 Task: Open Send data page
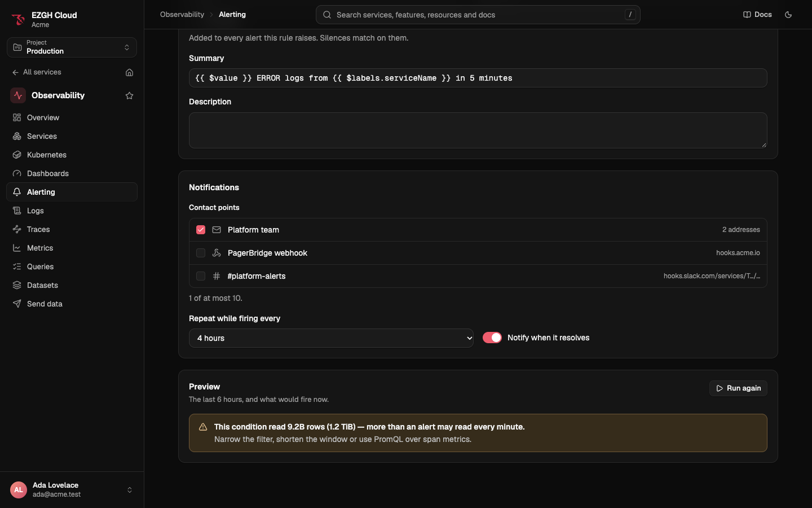pyautogui.click(x=72, y=304)
